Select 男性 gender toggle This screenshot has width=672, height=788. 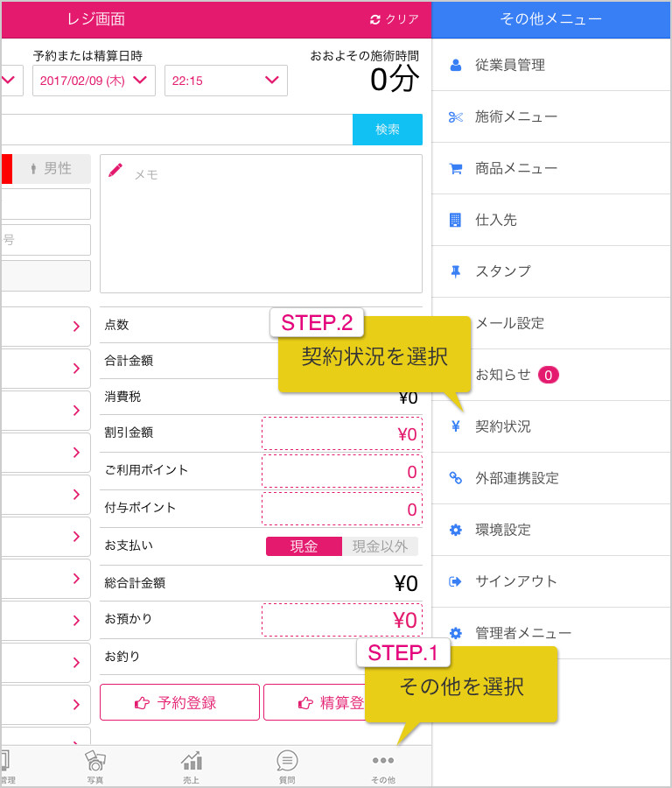point(52,169)
